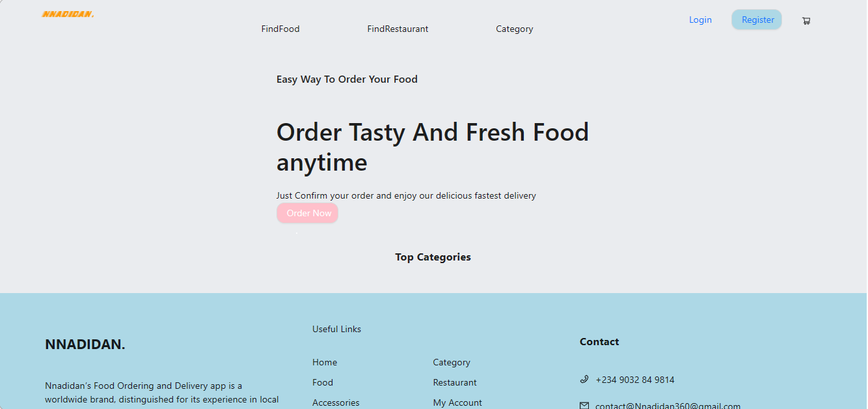Click the envelope icon beside the email
The image size is (868, 409).
tap(584, 406)
